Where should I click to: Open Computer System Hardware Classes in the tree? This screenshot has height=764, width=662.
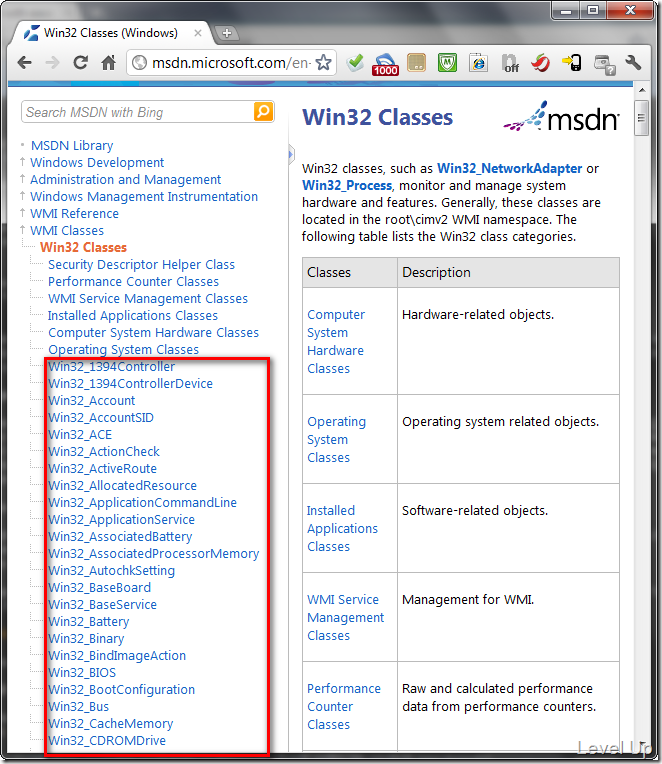click(153, 333)
